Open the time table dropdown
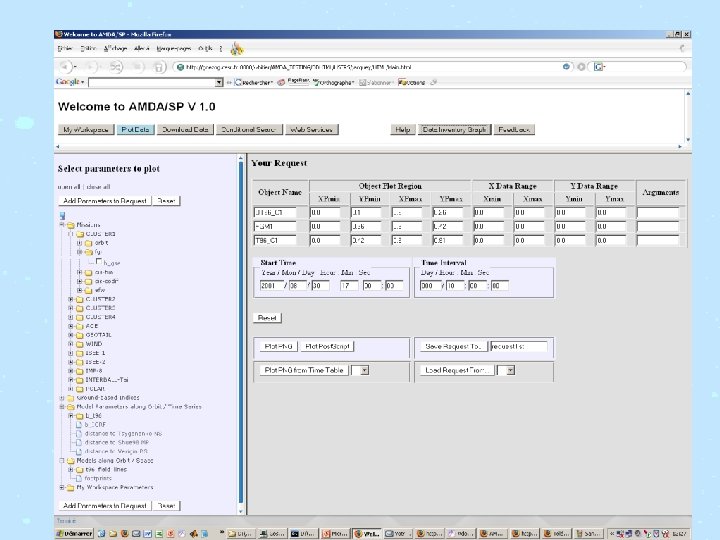Screen dimensions: 720x540 [363, 369]
